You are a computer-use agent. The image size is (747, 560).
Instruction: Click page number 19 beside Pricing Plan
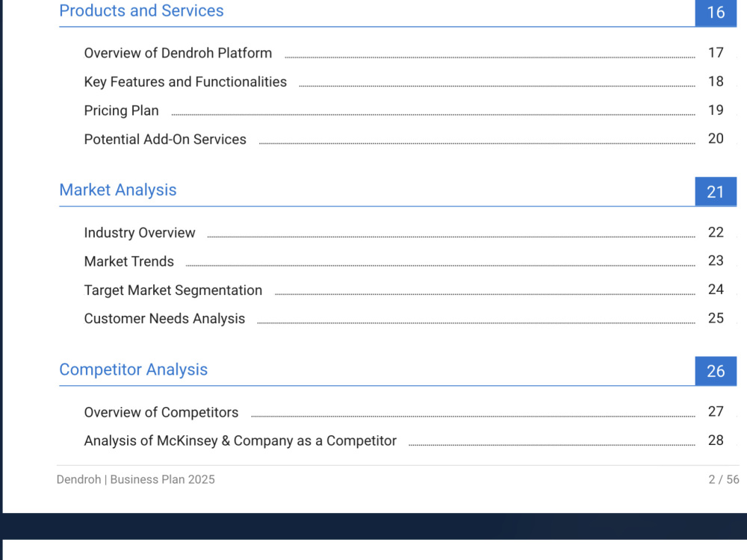pos(716,110)
